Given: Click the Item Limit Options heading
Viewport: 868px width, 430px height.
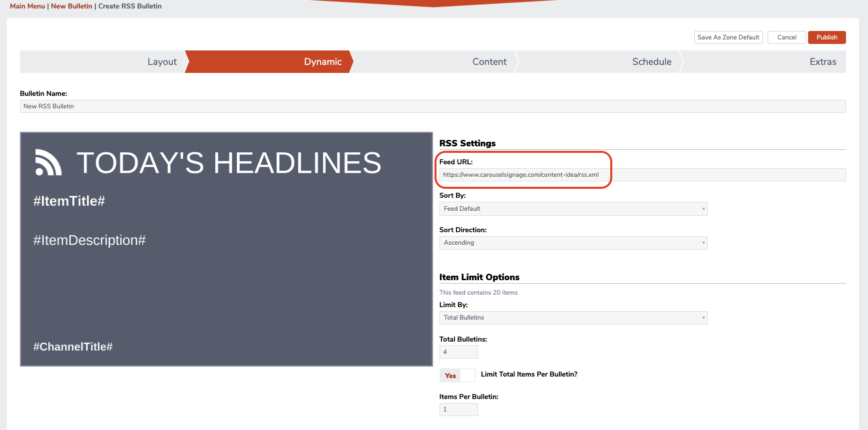Looking at the screenshot, I should [x=479, y=277].
